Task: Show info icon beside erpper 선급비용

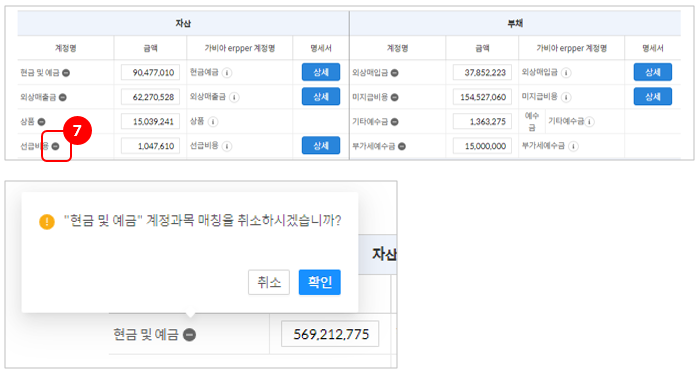Action: [x=227, y=146]
